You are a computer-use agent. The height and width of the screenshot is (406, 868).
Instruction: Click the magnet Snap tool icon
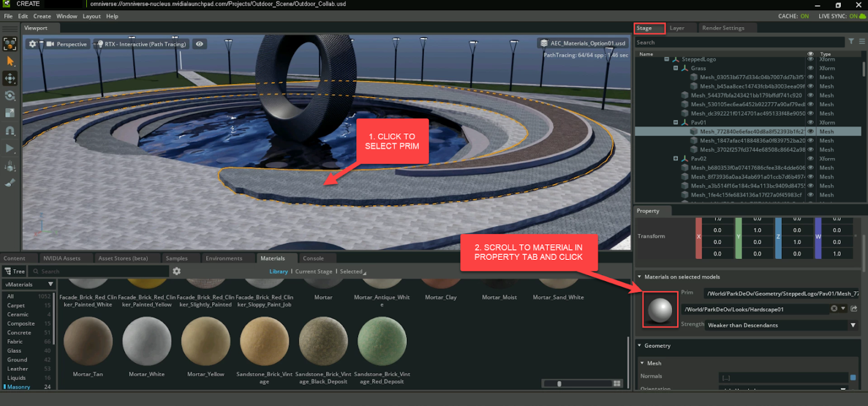(10, 130)
